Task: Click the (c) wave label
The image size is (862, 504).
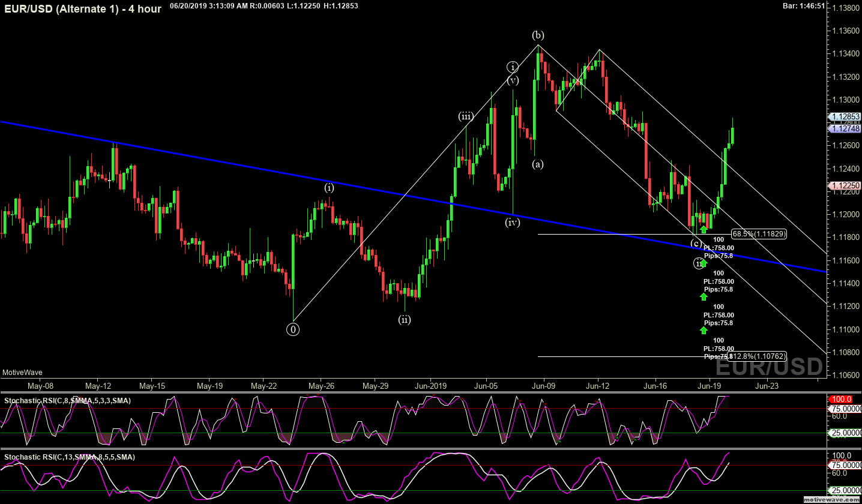Action: tap(696, 243)
